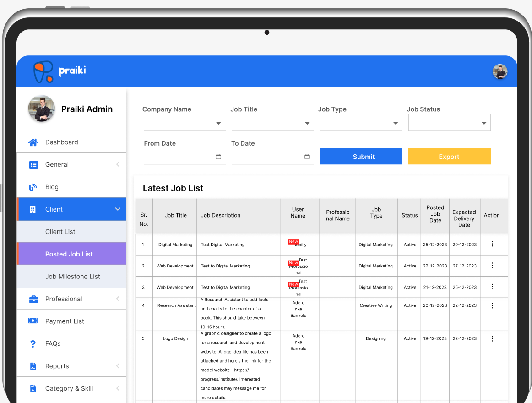The height and width of the screenshot is (403, 532).
Task: Open action menu for the Research Assistant job
Action: pos(492,306)
